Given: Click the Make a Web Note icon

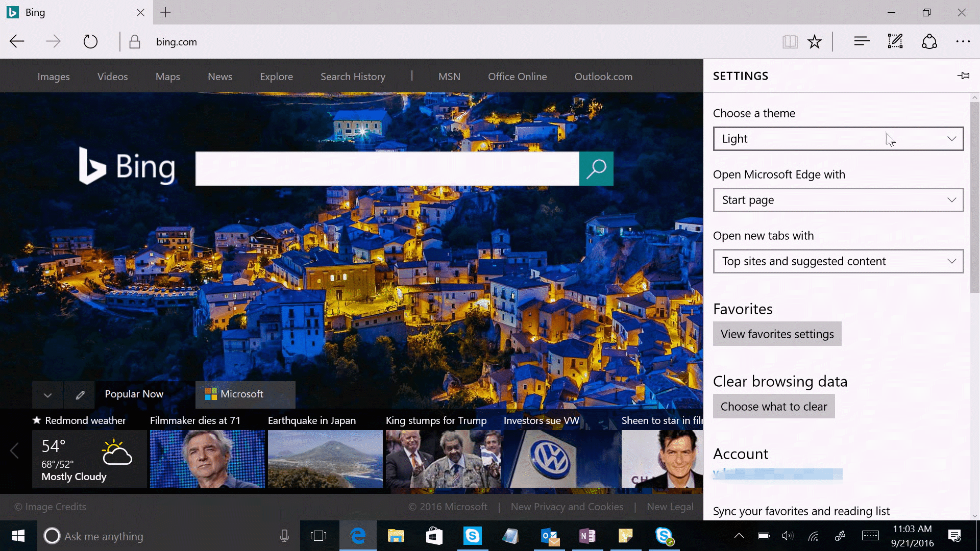Looking at the screenshot, I should [895, 42].
